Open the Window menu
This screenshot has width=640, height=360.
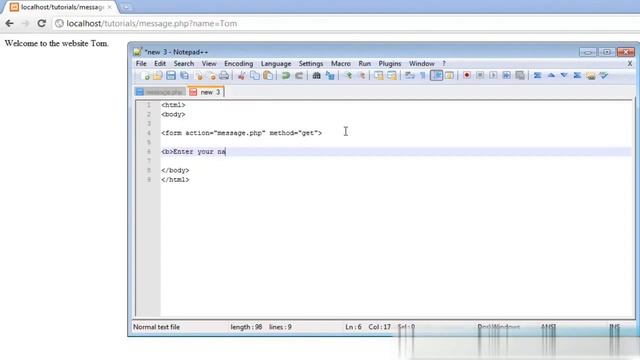coord(422,64)
